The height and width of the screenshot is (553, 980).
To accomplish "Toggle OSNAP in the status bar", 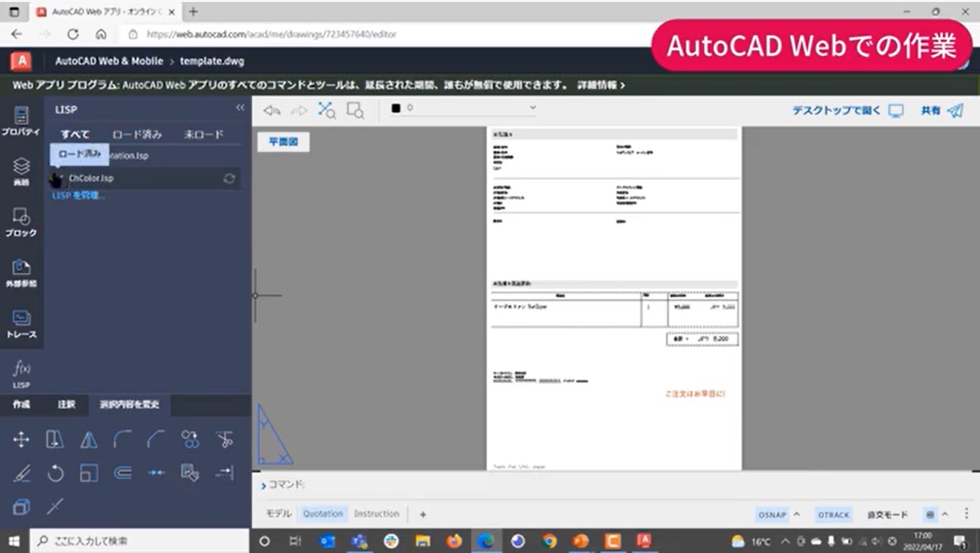I will pos(771,514).
